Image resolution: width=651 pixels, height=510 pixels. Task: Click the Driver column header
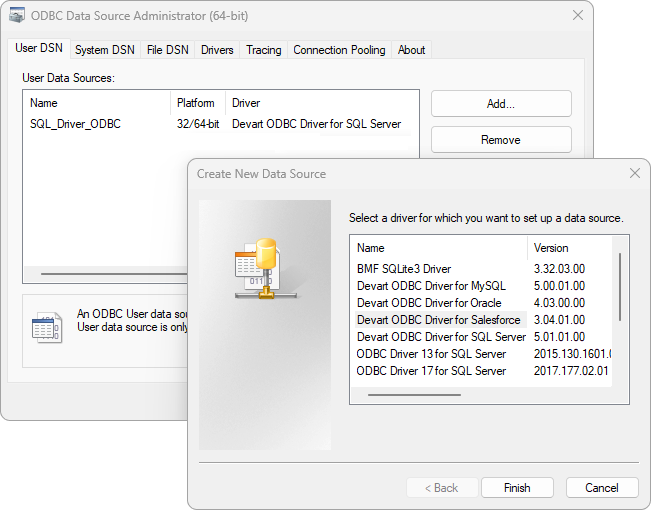322,103
